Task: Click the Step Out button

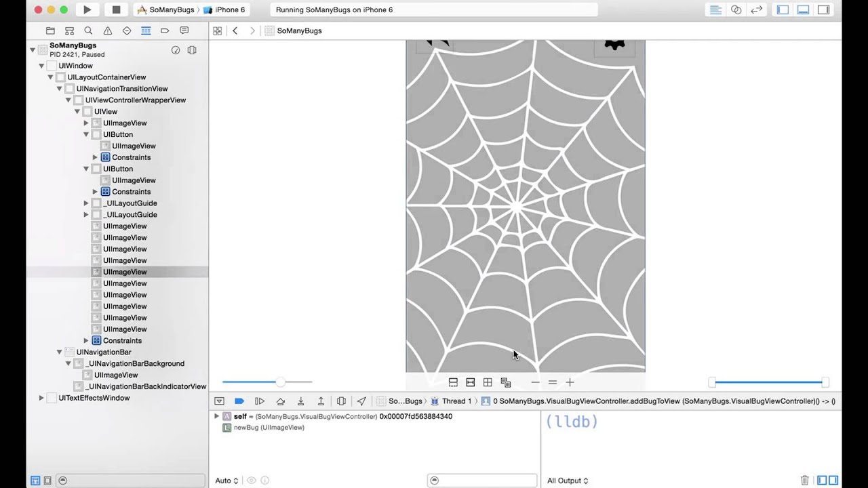Action: click(x=321, y=401)
